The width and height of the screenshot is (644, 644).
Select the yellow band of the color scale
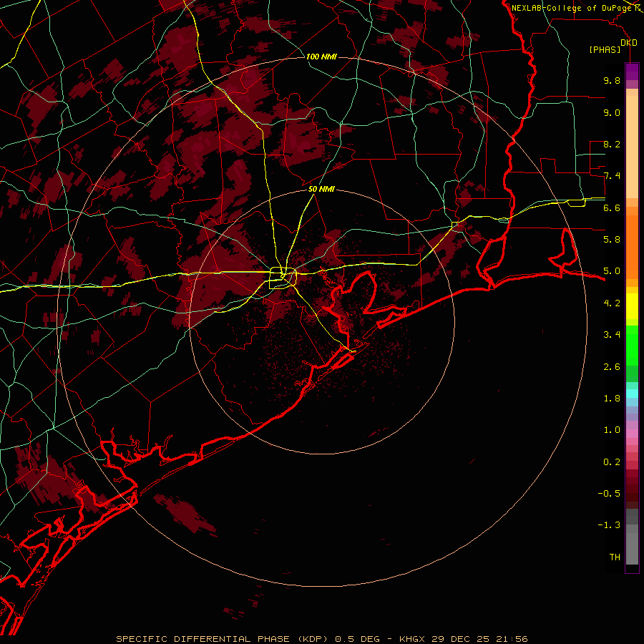[632, 306]
